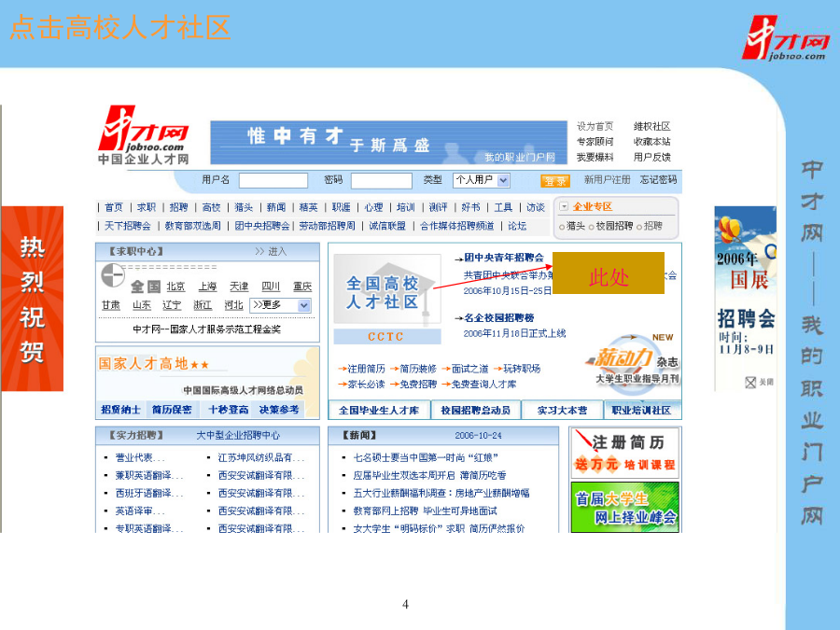Select 猎头 in the top navigation bar
The width and height of the screenshot is (840, 630).
coord(244,207)
